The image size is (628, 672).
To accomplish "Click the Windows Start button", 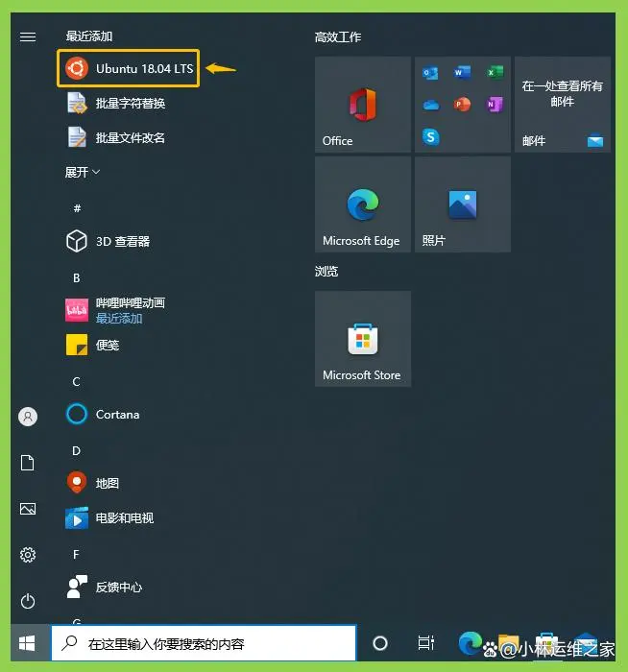I will click(28, 643).
